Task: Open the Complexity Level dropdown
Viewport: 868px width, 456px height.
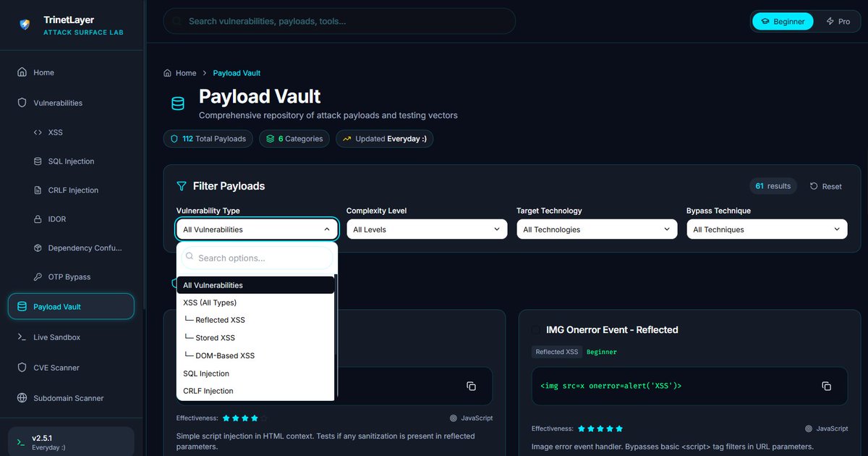Action: click(426, 228)
